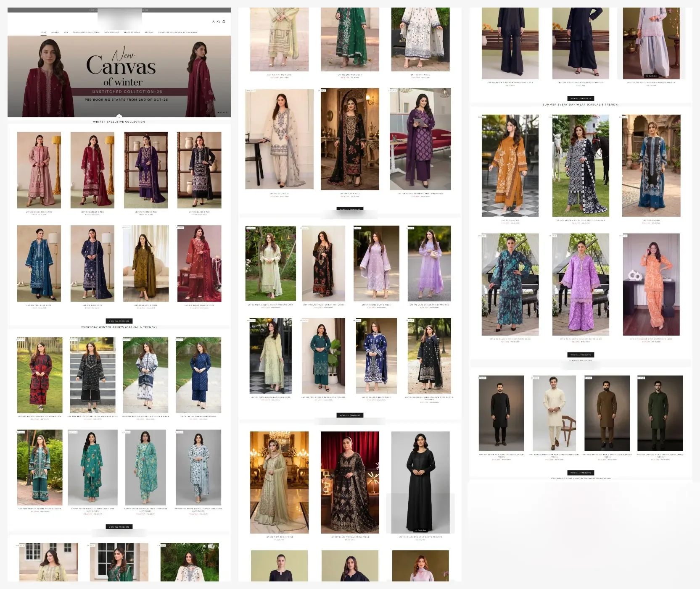This screenshot has height=589, width=700.
Task: Open the LNF-210 Blush Pink 3 Pcs title
Action: pos(39,212)
